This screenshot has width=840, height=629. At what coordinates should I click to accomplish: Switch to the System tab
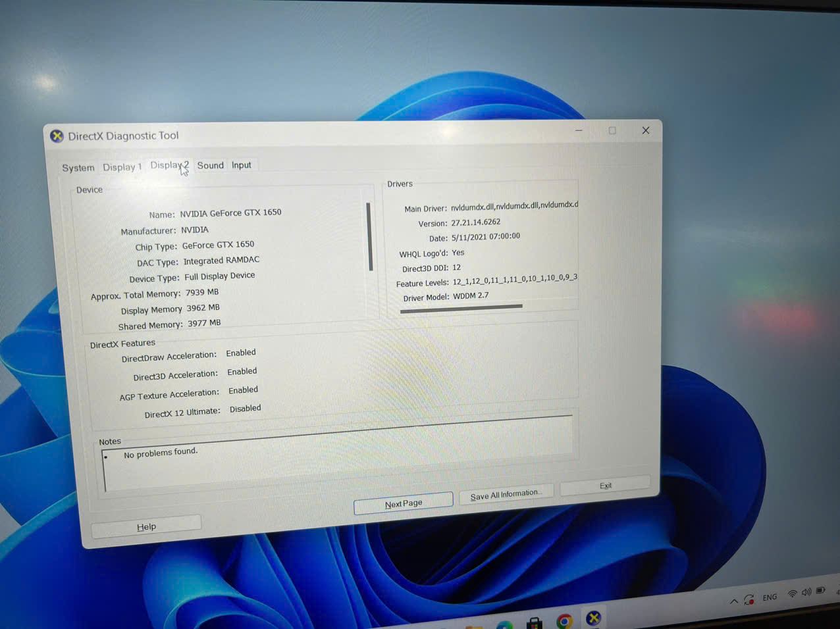[x=78, y=168]
